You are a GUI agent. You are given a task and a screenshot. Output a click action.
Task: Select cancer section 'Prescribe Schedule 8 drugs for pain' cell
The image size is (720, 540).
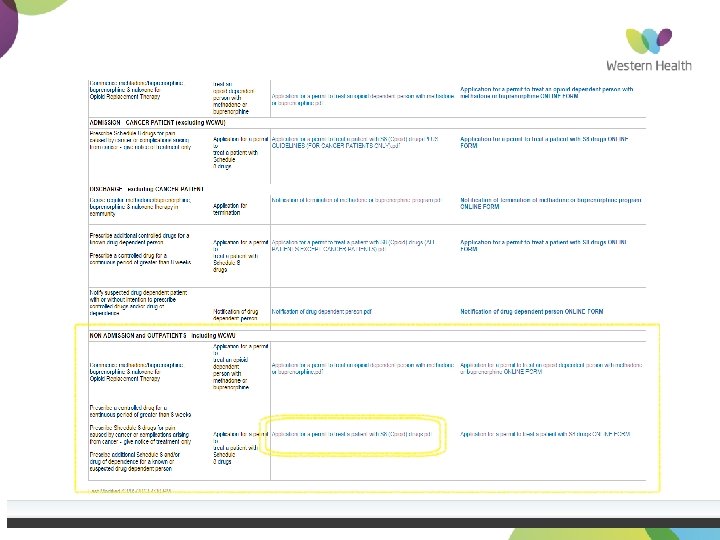click(x=140, y=141)
